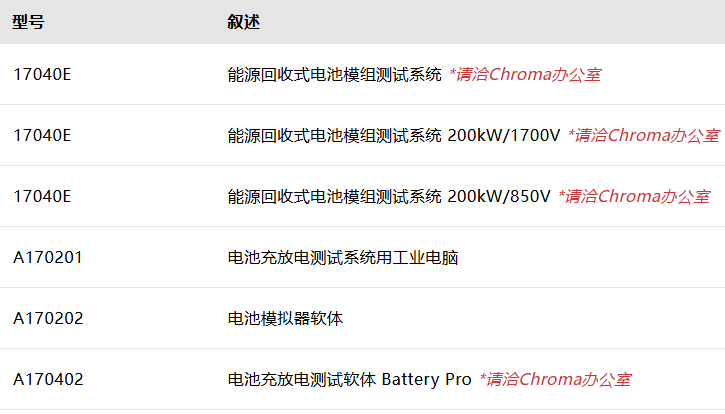Select model 17040E in the first row
The width and height of the screenshot is (725, 414).
tap(42, 74)
